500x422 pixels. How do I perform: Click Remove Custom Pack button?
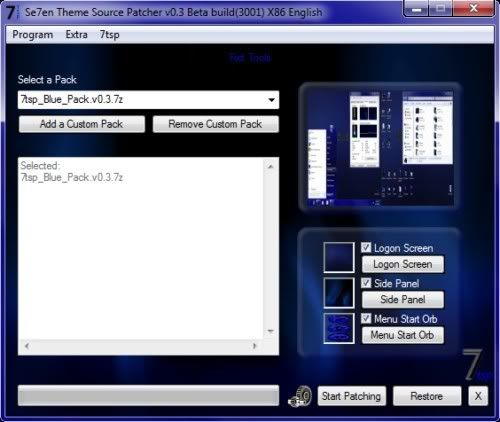215,124
